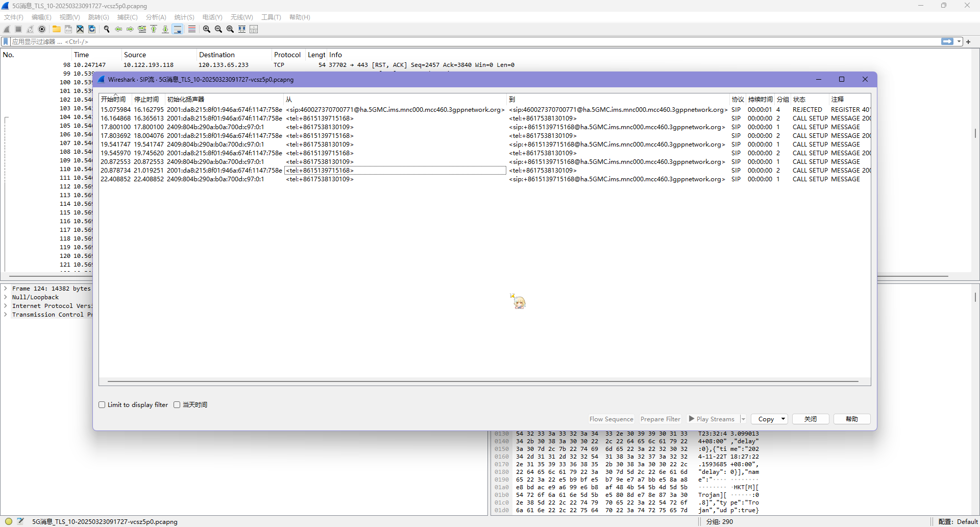980x527 pixels.
Task: Click the open capture file folder icon
Action: coord(56,29)
